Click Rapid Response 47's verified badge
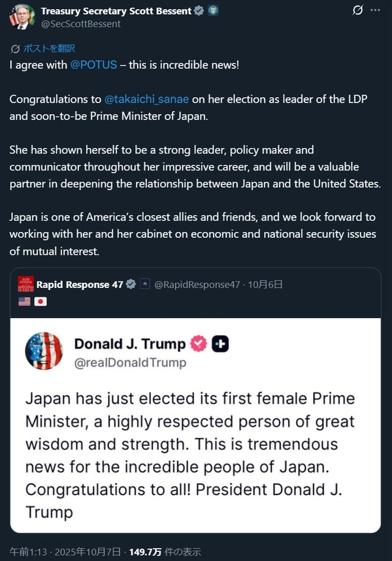The width and height of the screenshot is (392, 561). coord(131,285)
